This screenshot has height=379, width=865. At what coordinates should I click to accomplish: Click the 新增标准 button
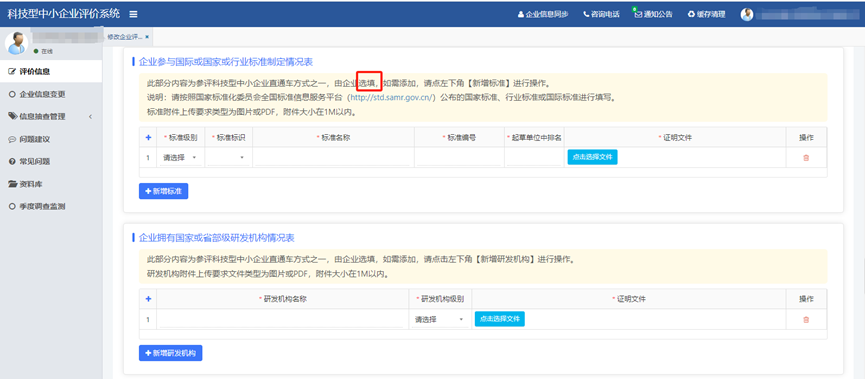164,191
